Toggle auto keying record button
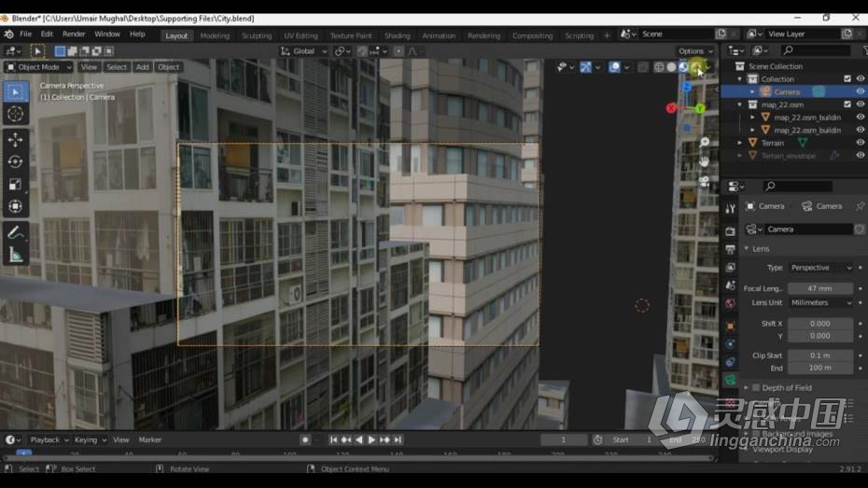Viewport: 868px width, 488px height. (305, 439)
